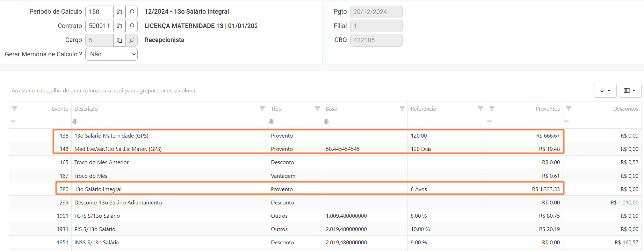Screen dimensions: 644x251
Task: Open the grid column chooser dropdown
Action: click(x=630, y=91)
